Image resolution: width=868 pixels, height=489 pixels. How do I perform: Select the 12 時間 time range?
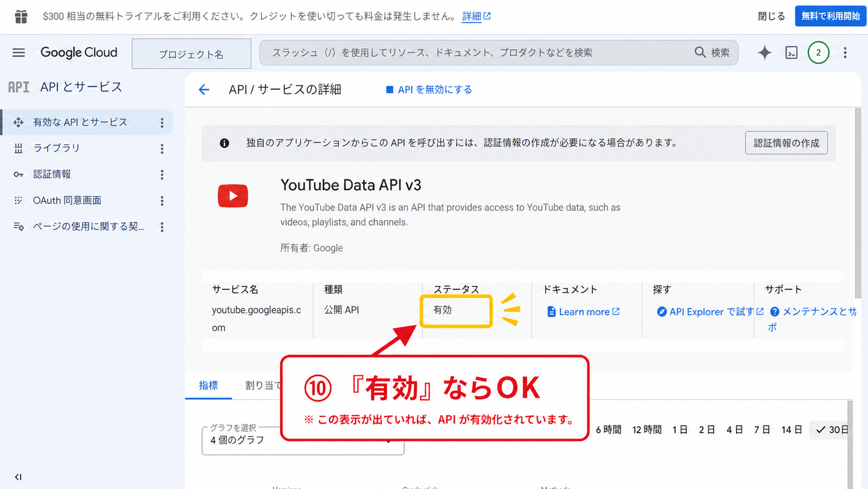click(647, 430)
